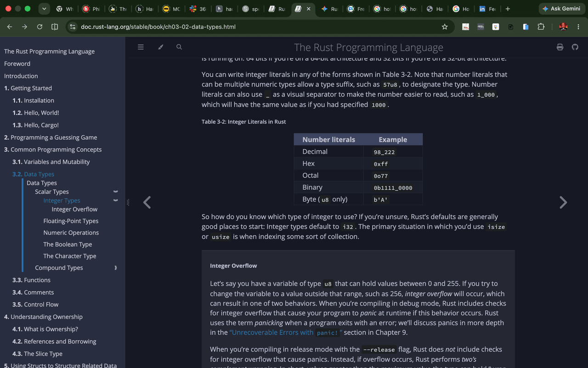This screenshot has height=368, width=588.
Task: Open the Chrome three-dot menu
Action: tap(578, 27)
